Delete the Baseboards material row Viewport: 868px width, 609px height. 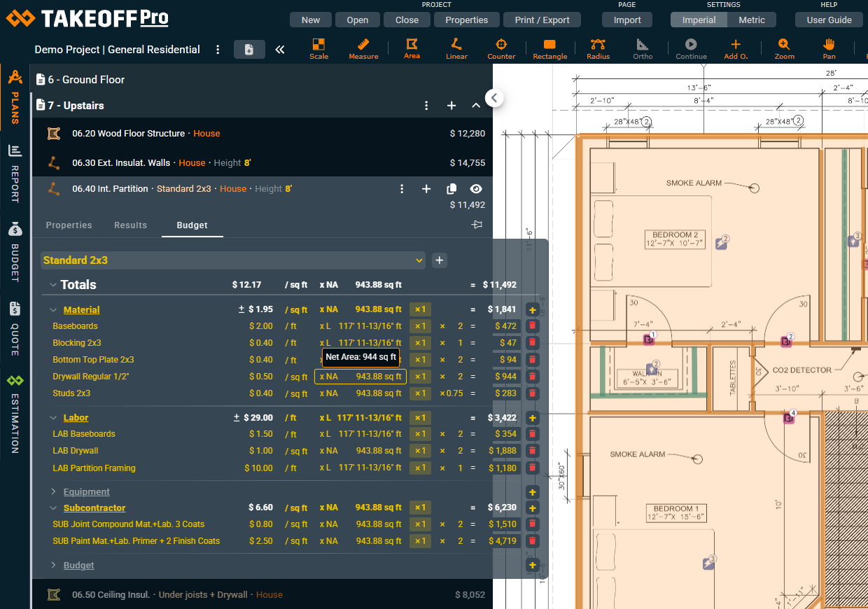click(532, 326)
